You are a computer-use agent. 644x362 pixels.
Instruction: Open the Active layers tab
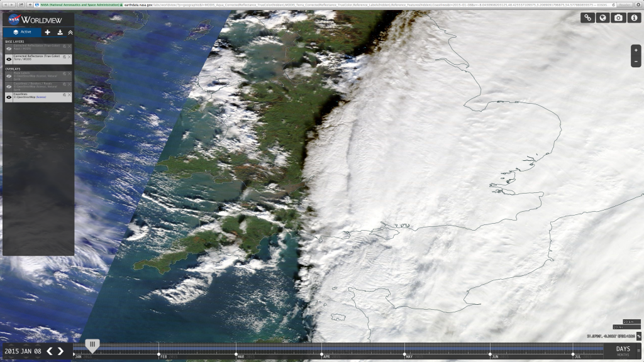pos(22,32)
